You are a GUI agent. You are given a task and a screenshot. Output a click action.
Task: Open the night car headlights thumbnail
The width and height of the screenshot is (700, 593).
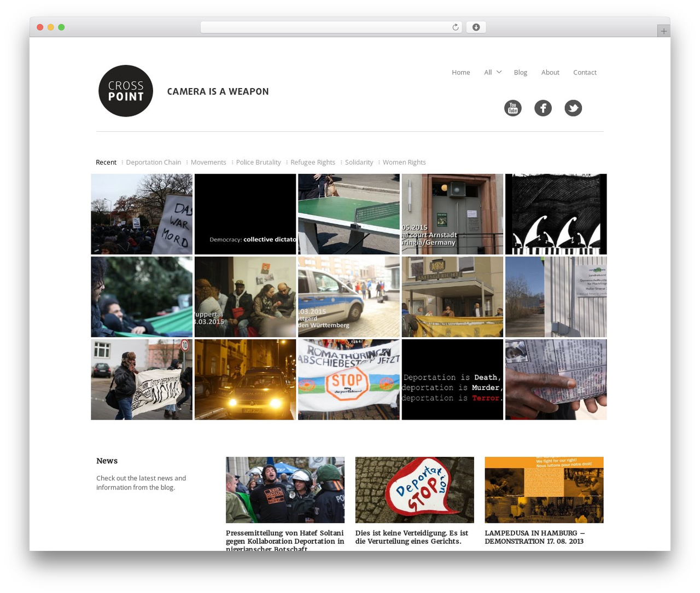245,380
